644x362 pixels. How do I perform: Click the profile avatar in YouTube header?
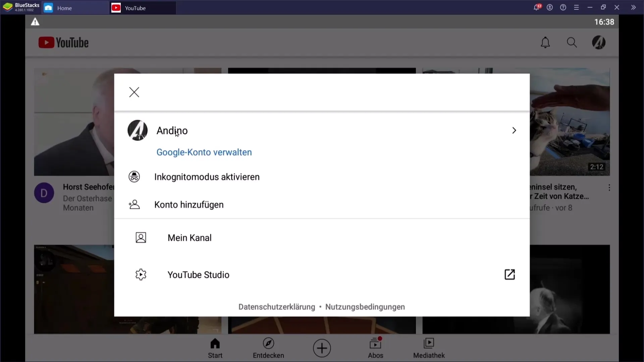[x=599, y=43]
